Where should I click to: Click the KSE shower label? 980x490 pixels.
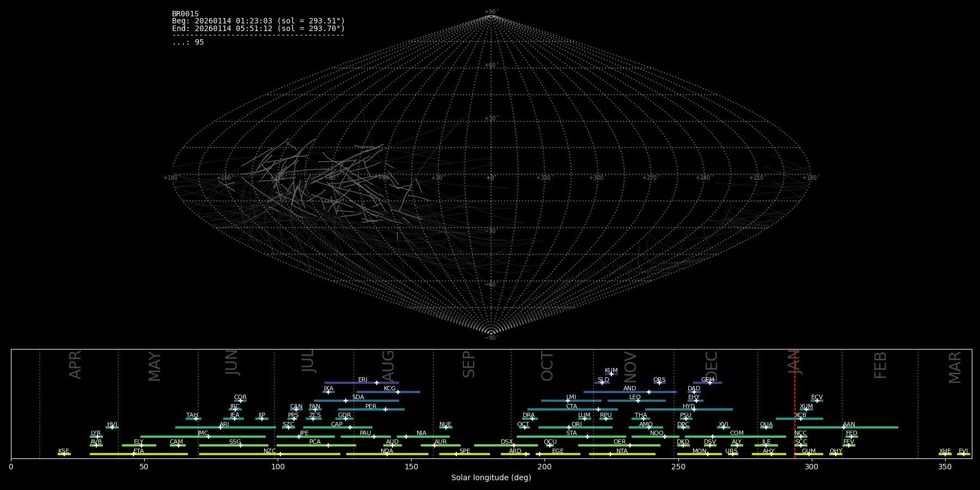click(64, 451)
